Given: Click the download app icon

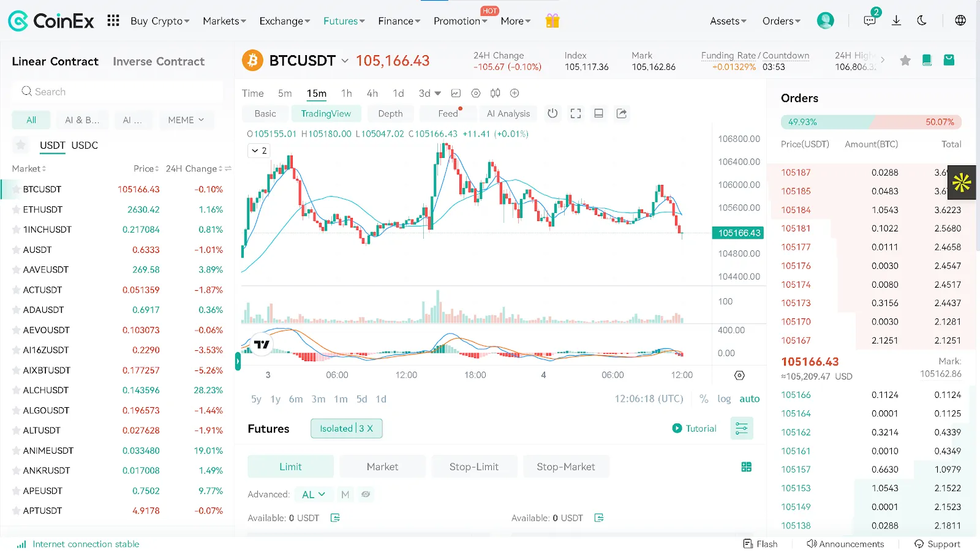Looking at the screenshot, I should coord(896,21).
